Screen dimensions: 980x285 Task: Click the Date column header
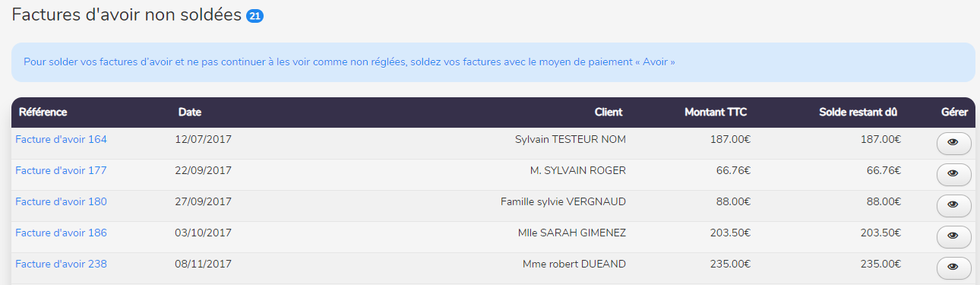pos(190,112)
